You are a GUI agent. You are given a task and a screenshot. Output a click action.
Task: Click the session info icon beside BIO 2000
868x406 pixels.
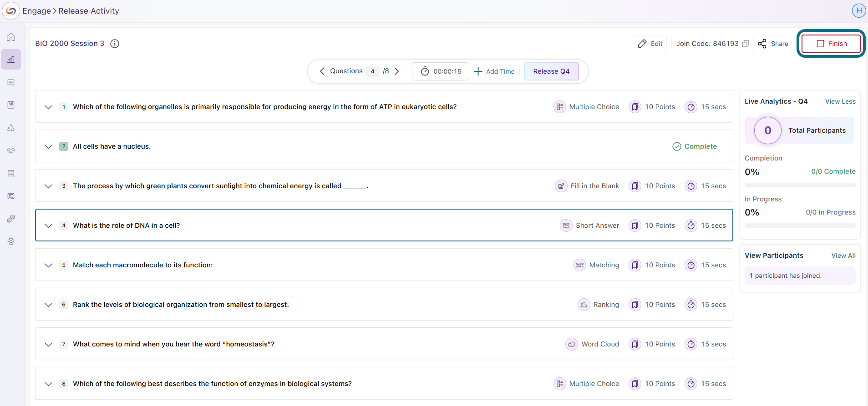pyautogui.click(x=115, y=44)
